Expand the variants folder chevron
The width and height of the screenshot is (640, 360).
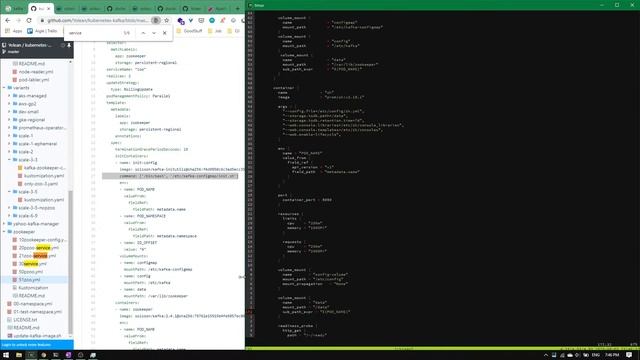pyautogui.click(x=4, y=88)
